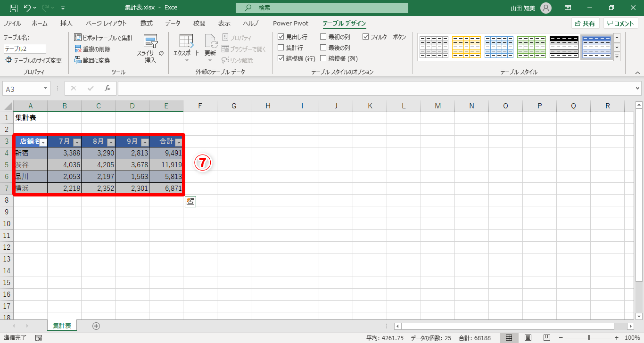Image resolution: width=644 pixels, height=343 pixels.
Task: Open the ファイル (File) tab
Action: (x=12, y=23)
